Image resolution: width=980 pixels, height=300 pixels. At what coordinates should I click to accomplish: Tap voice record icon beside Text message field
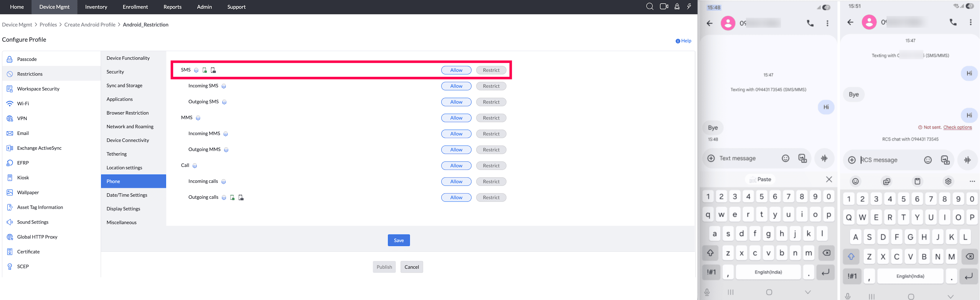click(824, 158)
